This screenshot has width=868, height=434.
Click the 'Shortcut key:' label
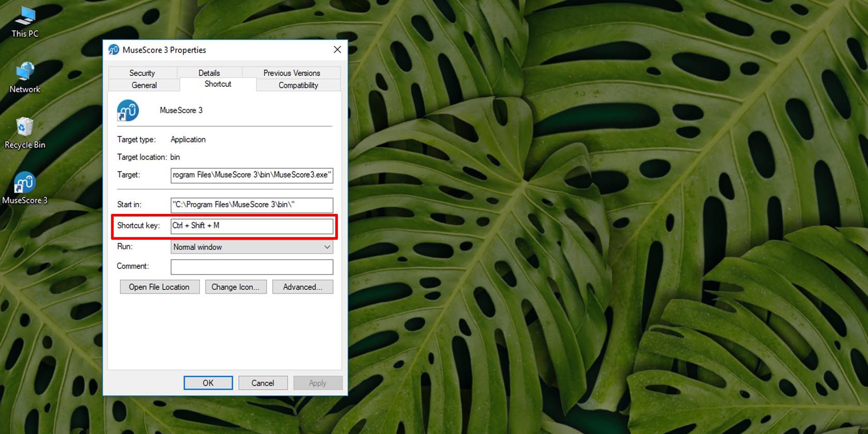click(x=138, y=225)
